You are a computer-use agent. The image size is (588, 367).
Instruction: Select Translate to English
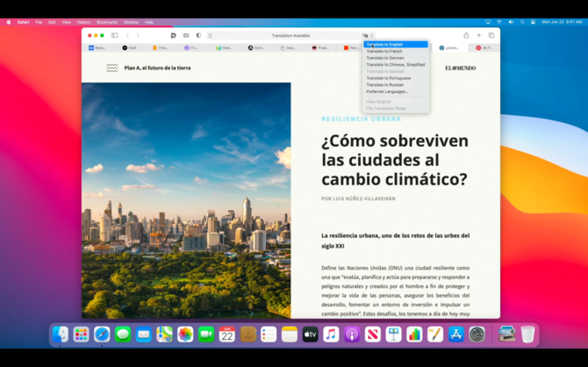point(396,44)
